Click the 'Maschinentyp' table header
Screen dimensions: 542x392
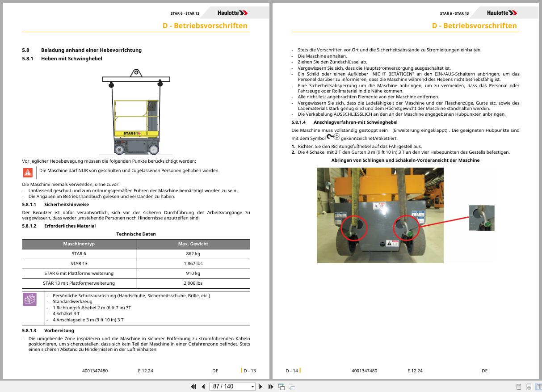79,244
